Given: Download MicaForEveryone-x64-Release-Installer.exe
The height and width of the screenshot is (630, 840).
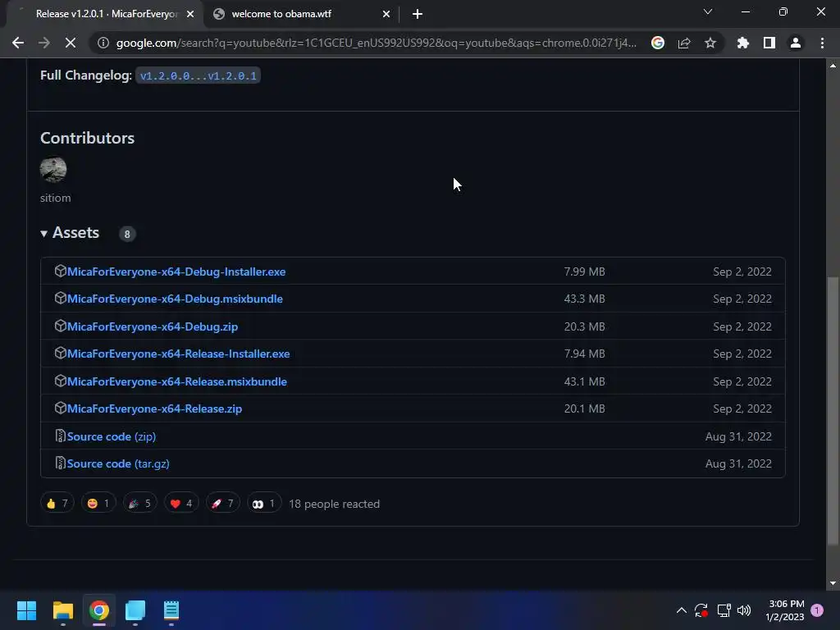Looking at the screenshot, I should coord(178,354).
